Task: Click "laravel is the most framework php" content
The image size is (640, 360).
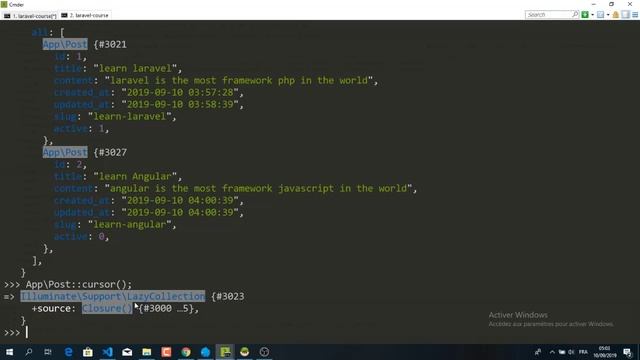Action: (239, 80)
